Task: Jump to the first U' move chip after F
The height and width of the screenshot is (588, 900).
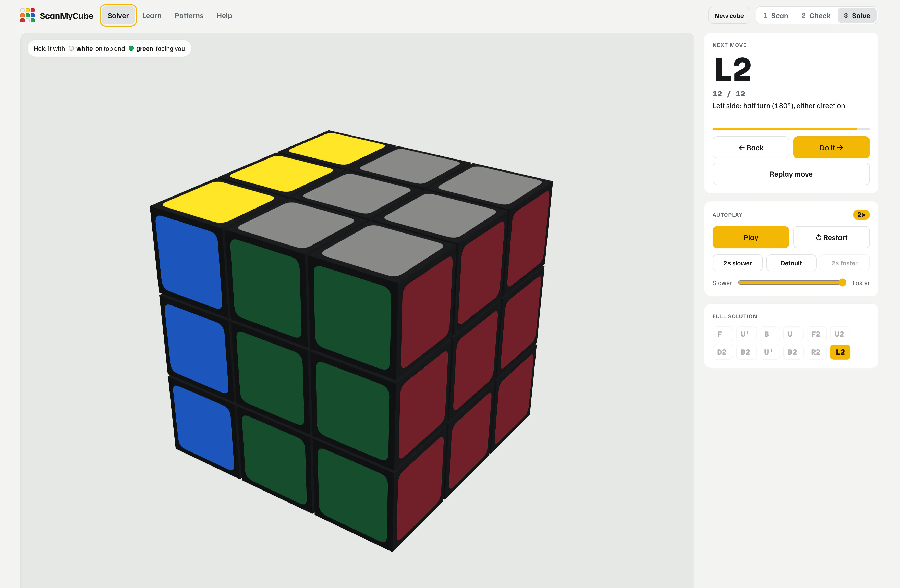Action: click(x=746, y=334)
